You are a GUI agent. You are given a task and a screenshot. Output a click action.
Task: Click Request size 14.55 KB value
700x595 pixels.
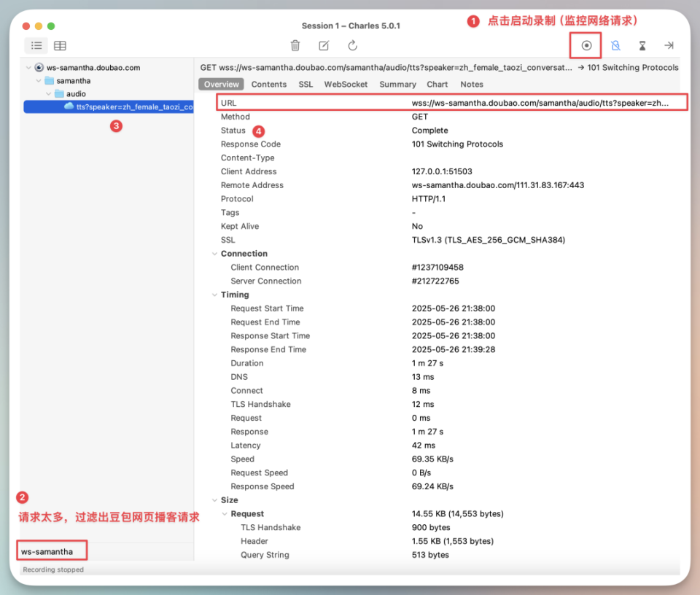click(x=458, y=514)
